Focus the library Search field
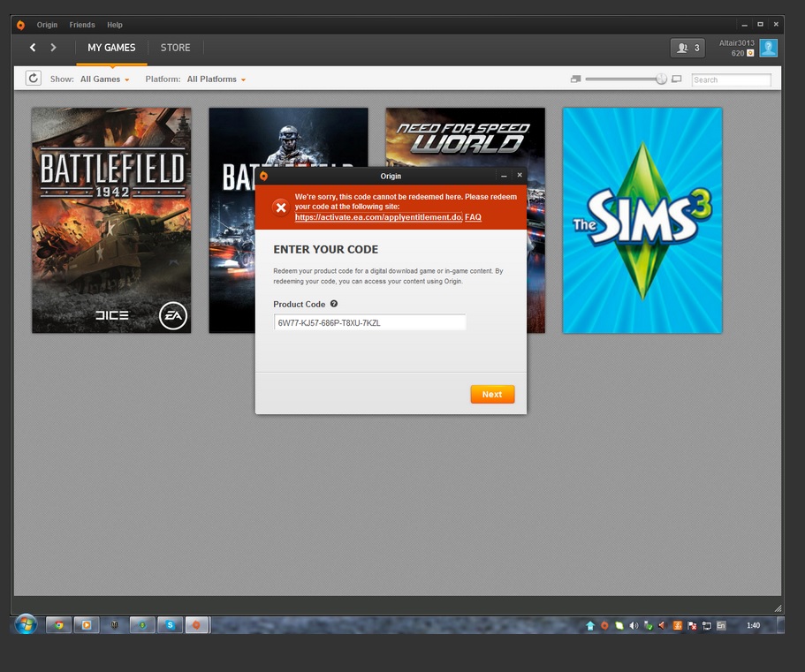The width and height of the screenshot is (805, 672). point(731,79)
